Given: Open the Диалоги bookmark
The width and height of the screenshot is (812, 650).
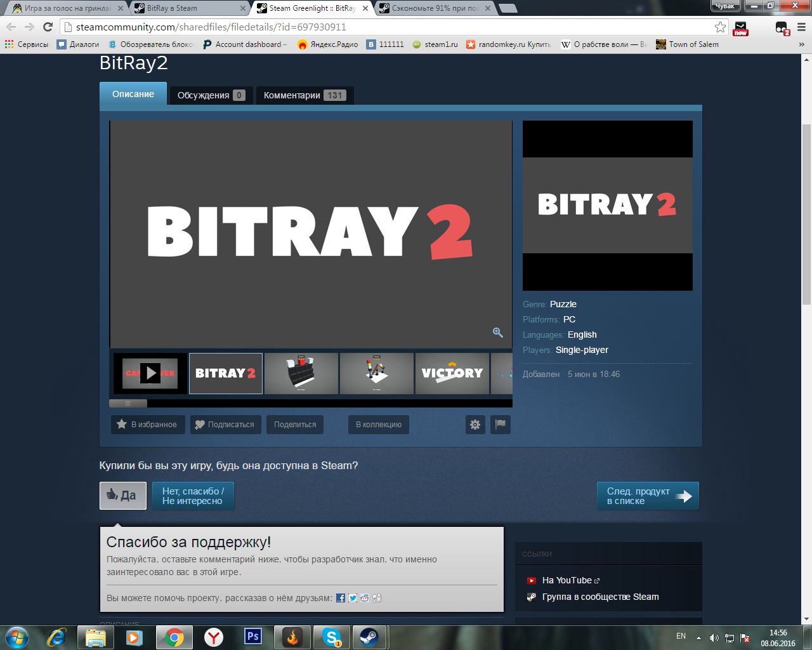Looking at the screenshot, I should [x=78, y=44].
